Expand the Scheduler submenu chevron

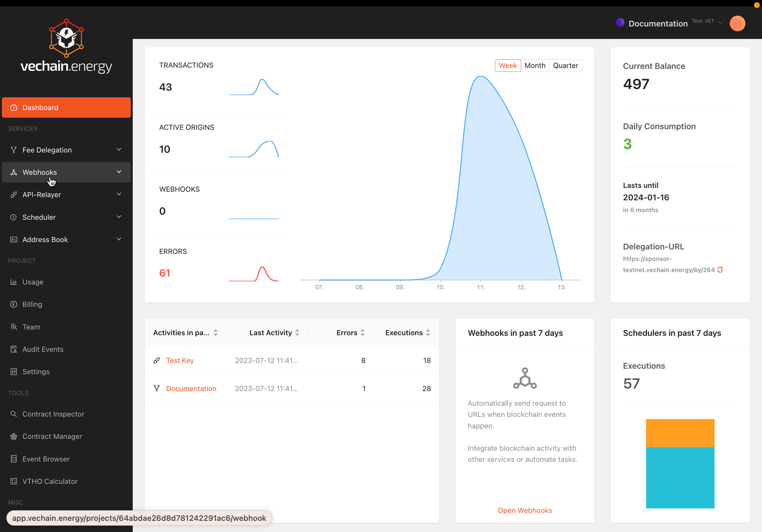point(119,217)
